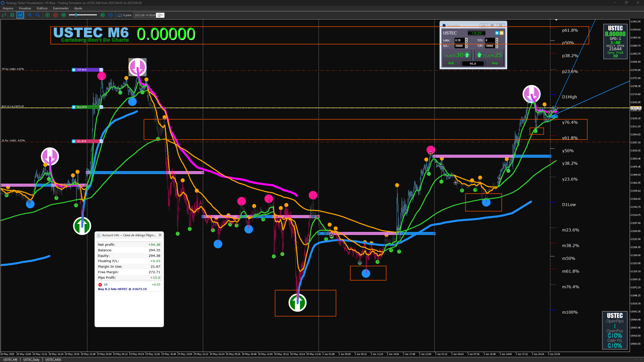
Task: Click the yellow tools icon in Simulator
Action: pyautogui.click(x=502, y=33)
